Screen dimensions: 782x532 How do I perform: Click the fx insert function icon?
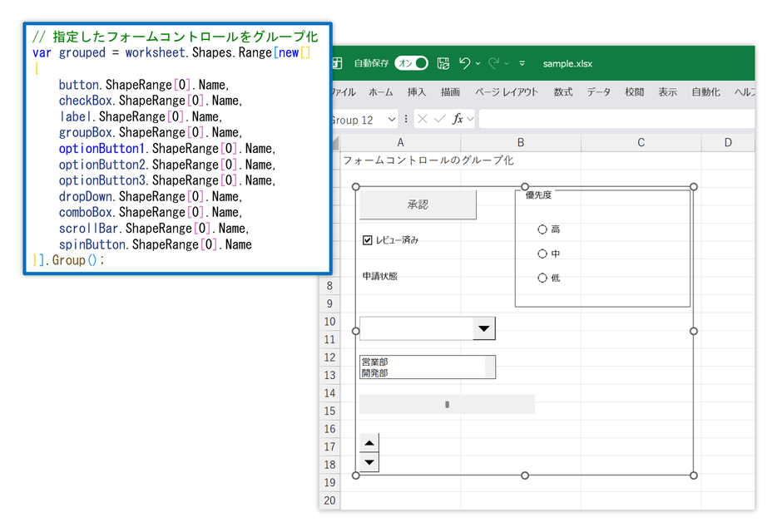[x=458, y=119]
